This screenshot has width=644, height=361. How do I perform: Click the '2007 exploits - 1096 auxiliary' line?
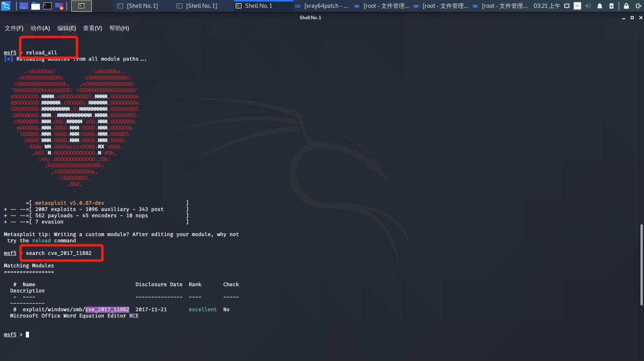(x=99, y=209)
